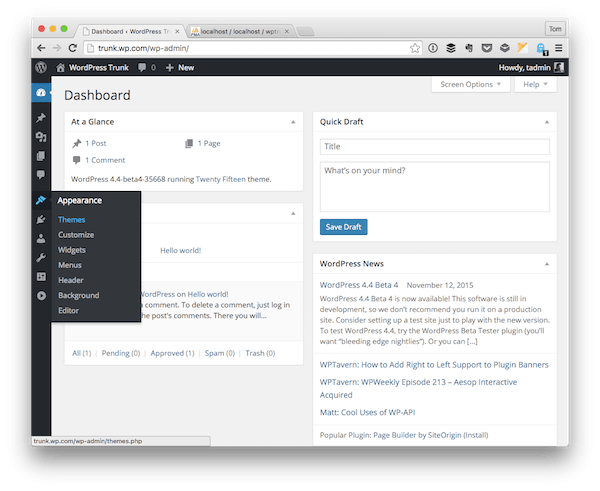Open Page Builder by SiteOrigin plugin link

click(417, 435)
